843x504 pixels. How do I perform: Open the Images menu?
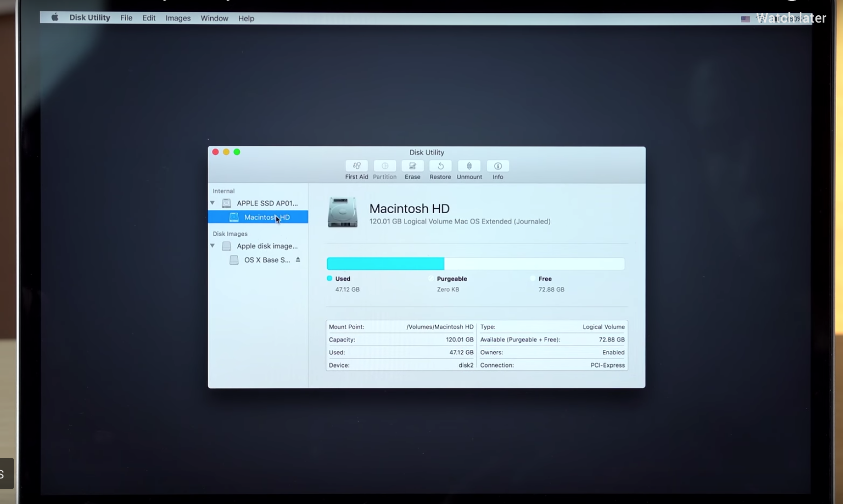coord(178,18)
